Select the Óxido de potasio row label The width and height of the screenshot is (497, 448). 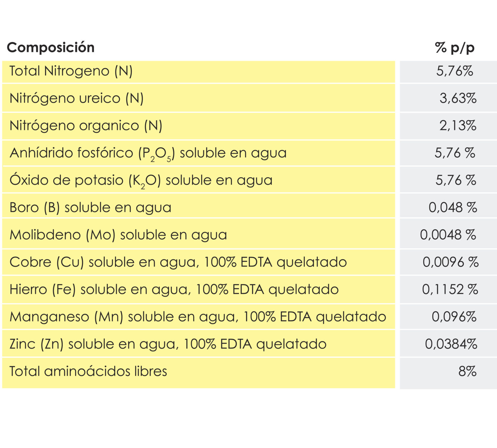click(141, 180)
